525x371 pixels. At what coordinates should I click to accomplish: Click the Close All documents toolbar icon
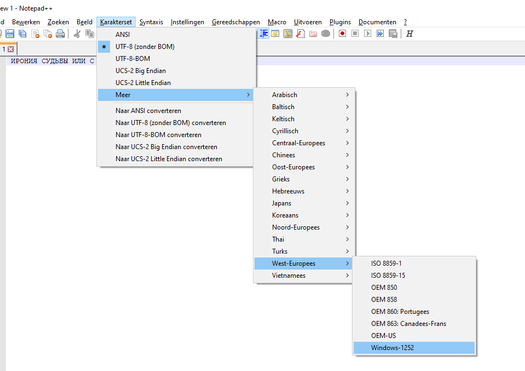[x=48, y=33]
